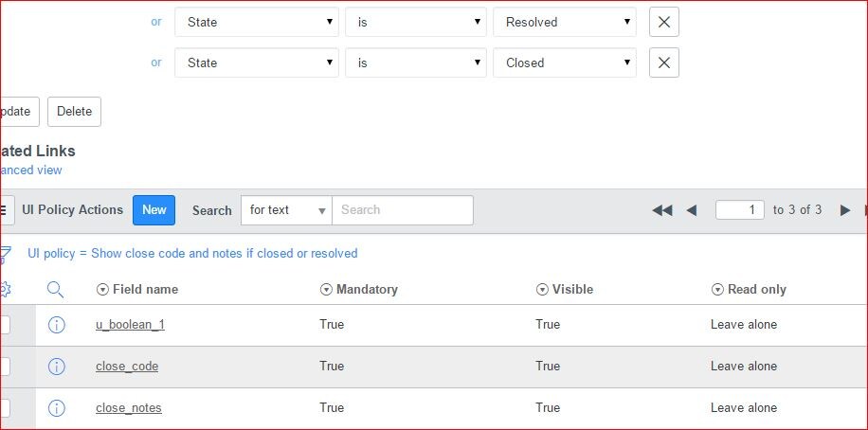Select checkbox for close_notes row

(4, 408)
